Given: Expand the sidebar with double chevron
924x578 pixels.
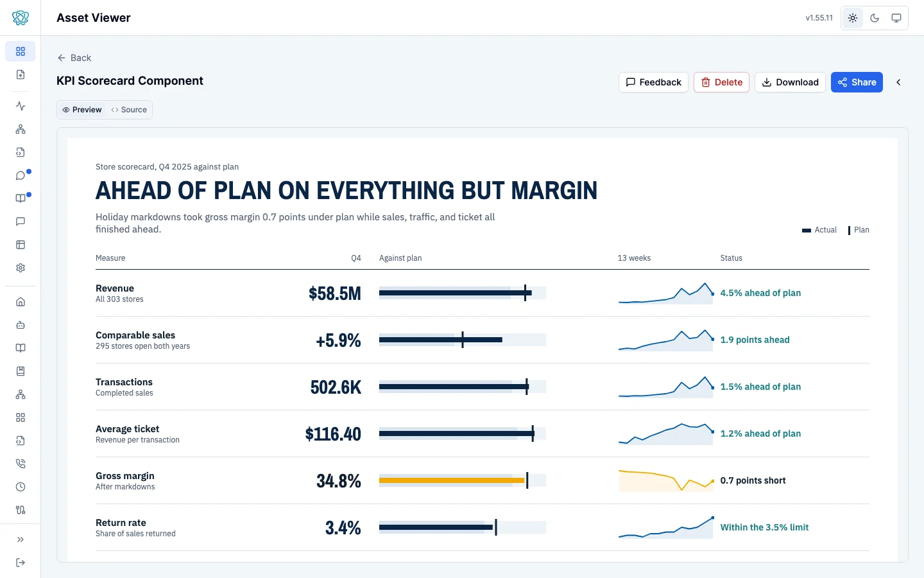Looking at the screenshot, I should (x=21, y=539).
